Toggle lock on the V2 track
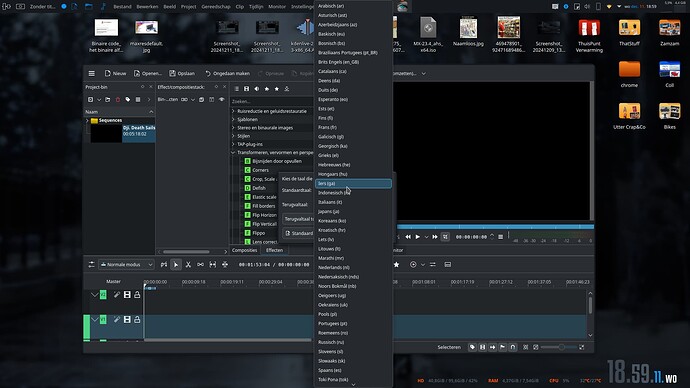Screen dimensions: 690x388 click(137, 295)
